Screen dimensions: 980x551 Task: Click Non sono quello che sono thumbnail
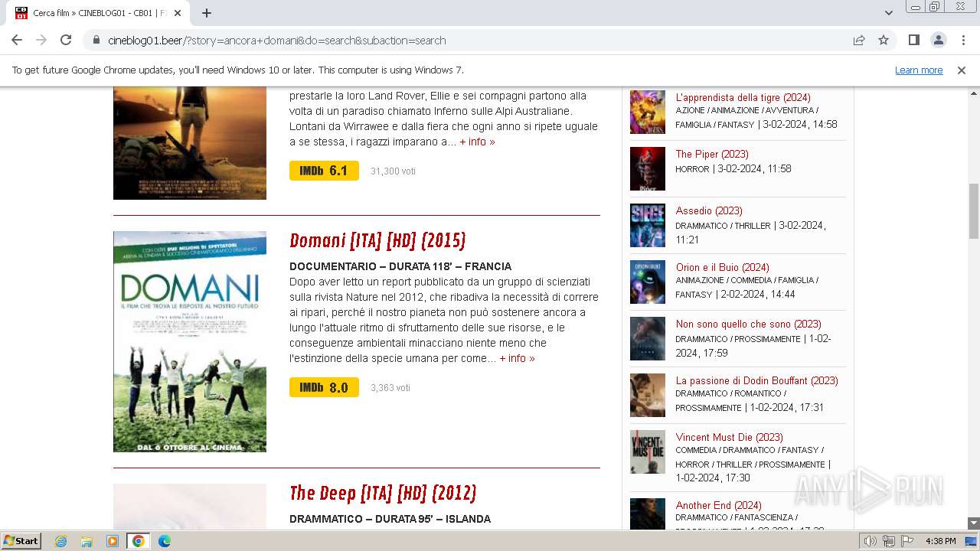tap(648, 338)
